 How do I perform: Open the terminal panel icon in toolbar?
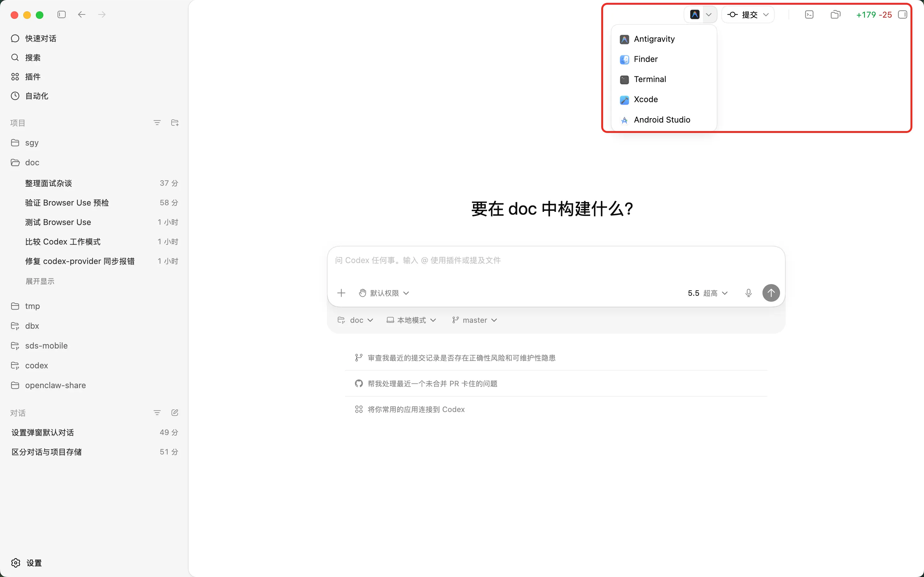point(809,14)
